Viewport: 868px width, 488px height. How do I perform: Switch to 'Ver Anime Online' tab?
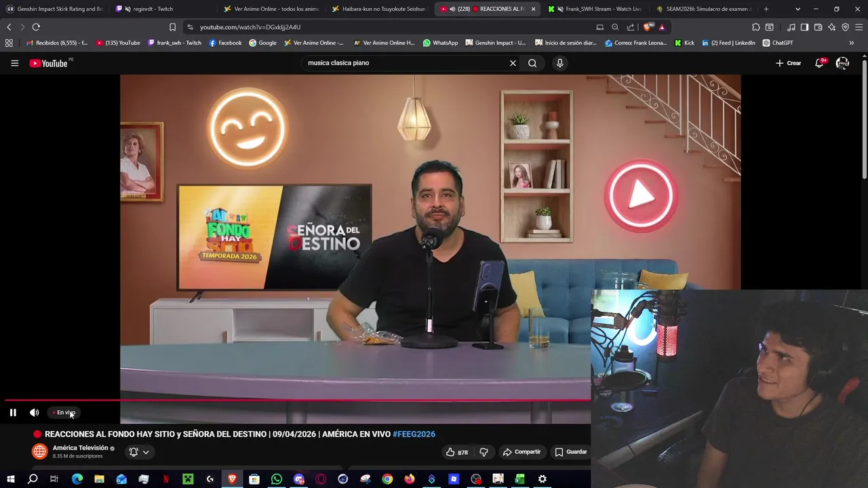coord(271,9)
